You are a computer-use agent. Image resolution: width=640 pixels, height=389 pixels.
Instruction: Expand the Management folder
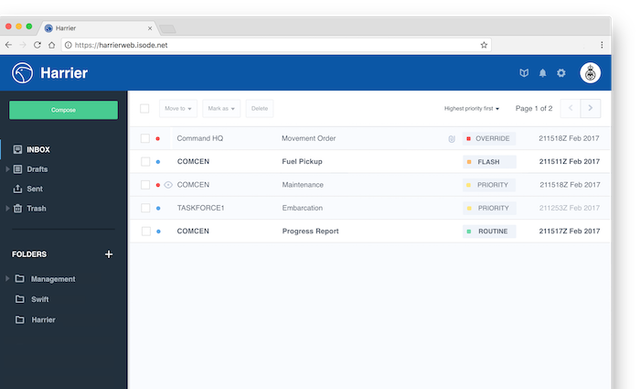7,279
